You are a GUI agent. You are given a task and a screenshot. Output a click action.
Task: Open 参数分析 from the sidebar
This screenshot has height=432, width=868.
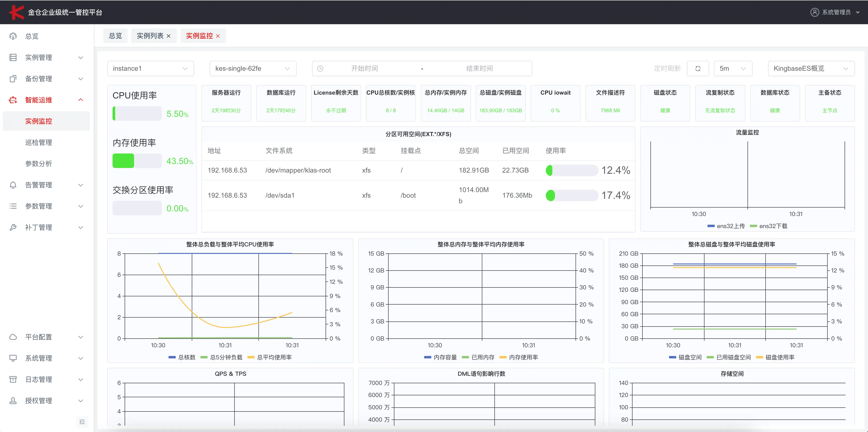pos(39,163)
